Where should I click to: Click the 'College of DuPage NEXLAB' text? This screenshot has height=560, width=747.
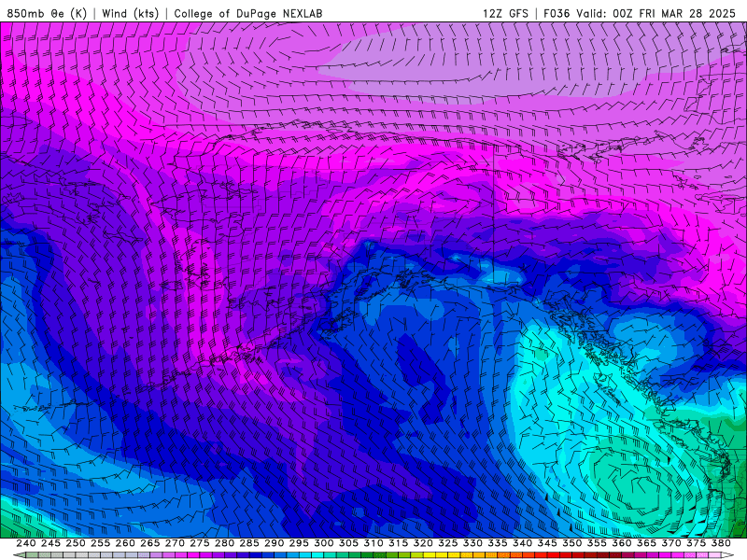[x=248, y=13]
